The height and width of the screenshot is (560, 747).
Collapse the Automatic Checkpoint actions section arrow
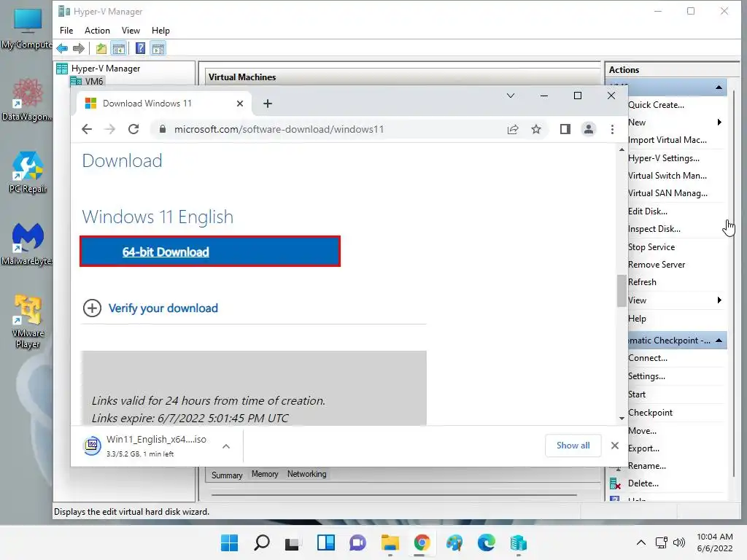(719, 340)
